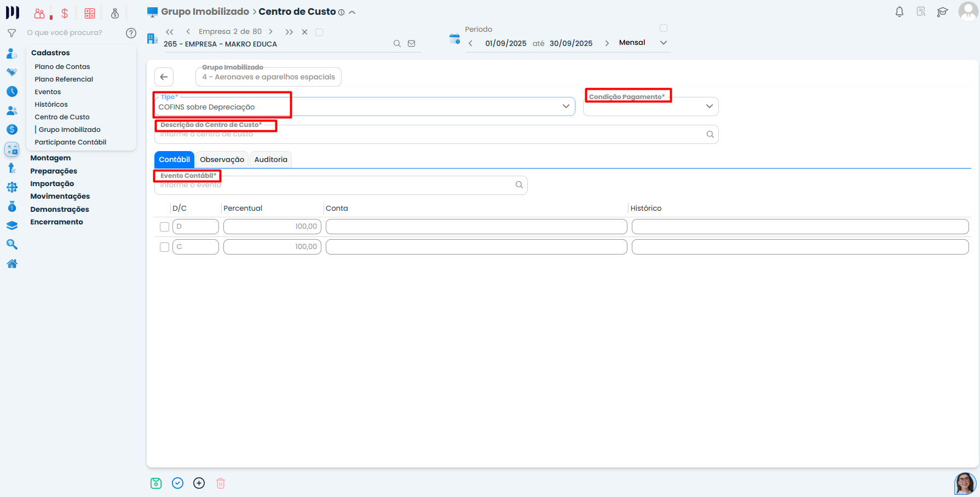Expand the Condição Pagamento dropdown
Image resolution: width=980 pixels, height=497 pixels.
tap(709, 107)
